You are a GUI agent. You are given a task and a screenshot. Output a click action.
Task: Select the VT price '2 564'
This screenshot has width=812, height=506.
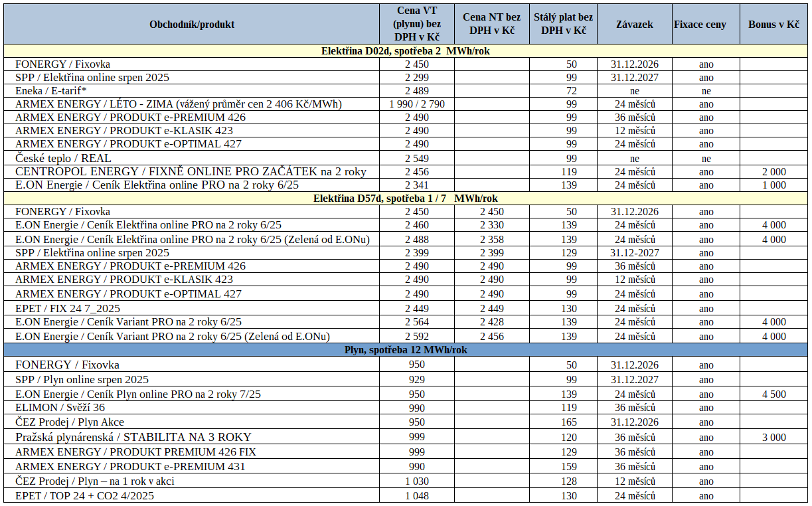coord(417,321)
